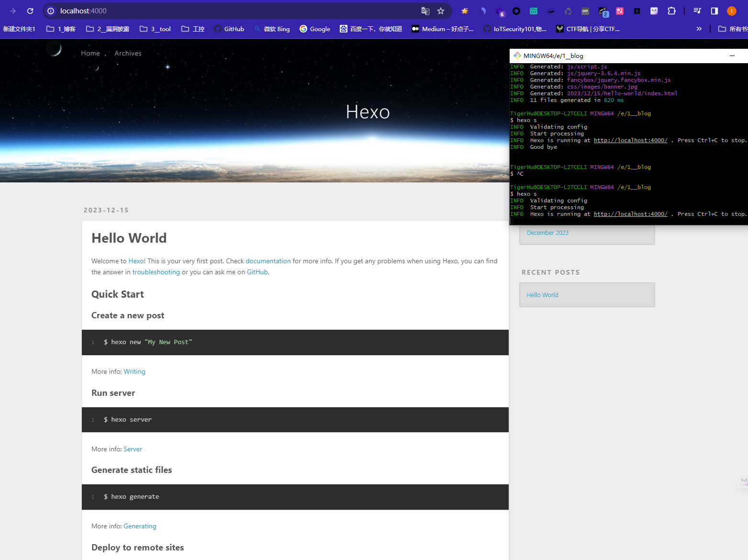
Task: Toggle the OFF extension icon
Action: coord(585,11)
